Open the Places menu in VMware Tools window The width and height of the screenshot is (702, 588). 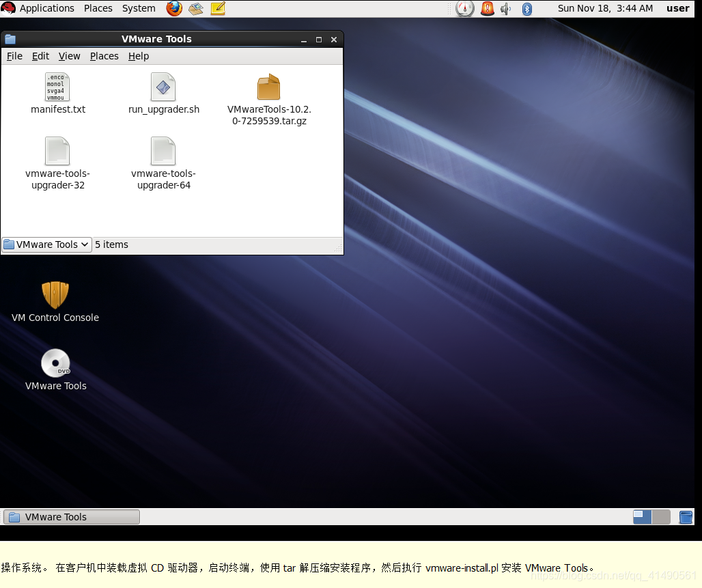click(104, 56)
